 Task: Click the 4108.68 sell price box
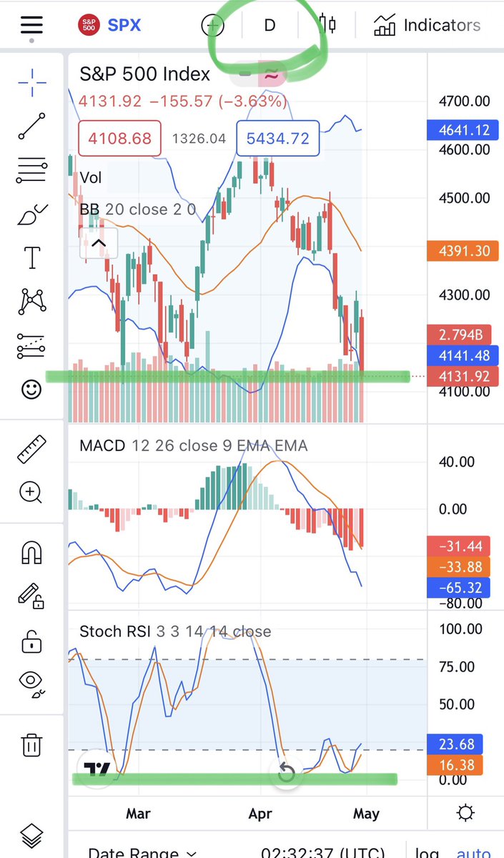pos(120,138)
